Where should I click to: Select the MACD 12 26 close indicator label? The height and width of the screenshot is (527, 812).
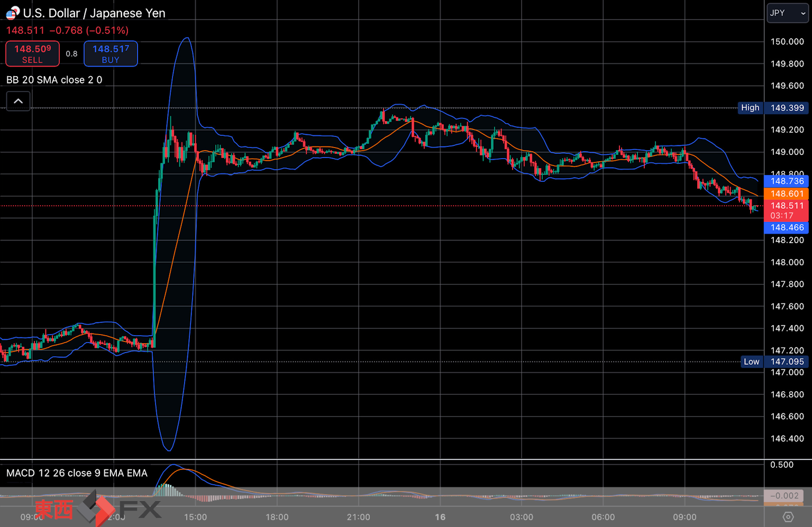[x=77, y=473]
